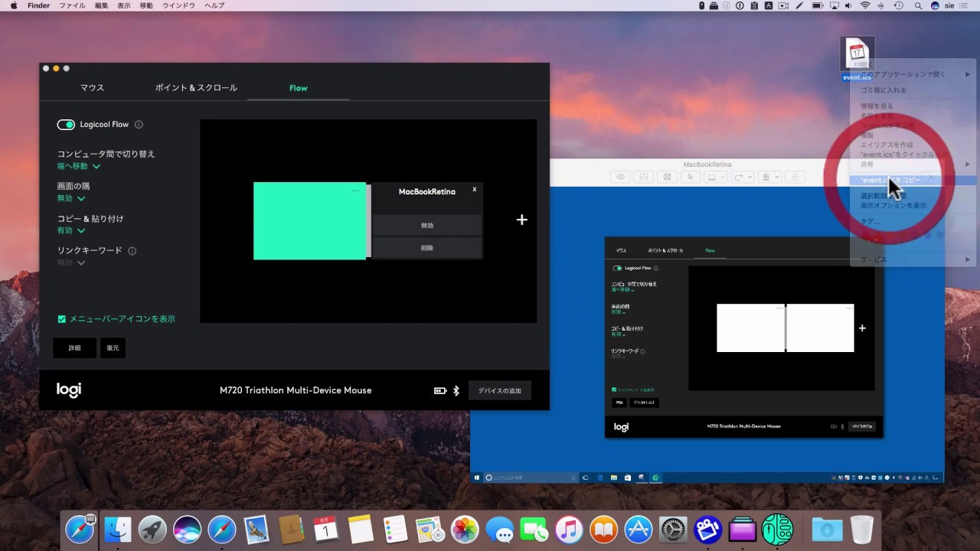Open the サービス submenu in the context menu
This screenshot has width=980, height=551.
pyautogui.click(x=913, y=259)
